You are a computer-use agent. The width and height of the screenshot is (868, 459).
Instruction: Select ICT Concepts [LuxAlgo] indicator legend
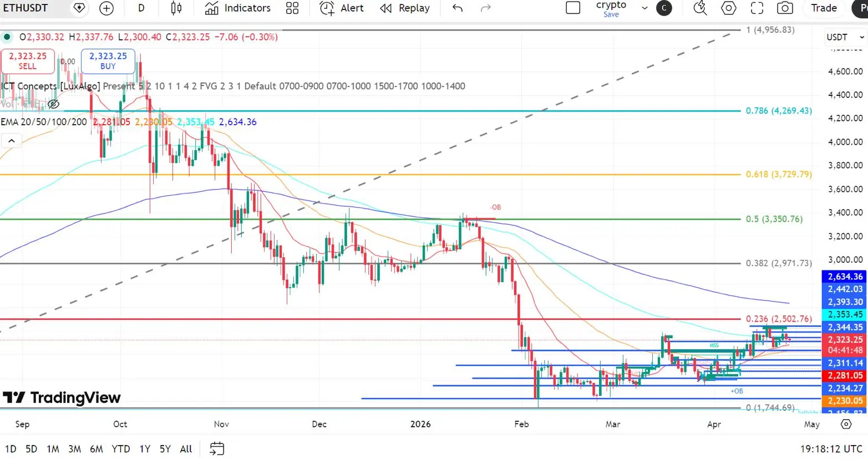[51, 86]
